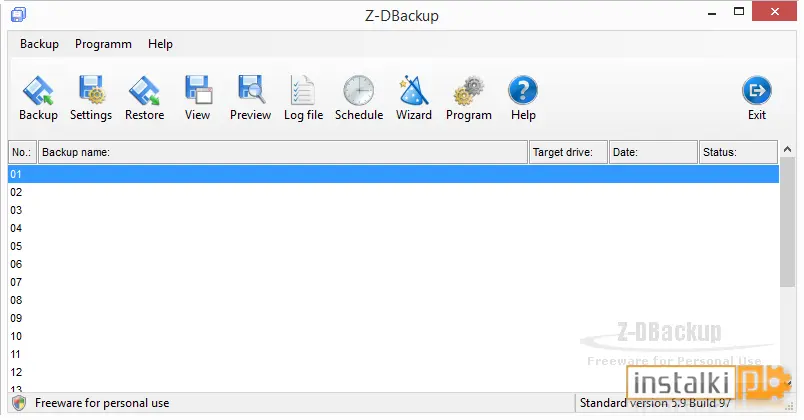Click the Restore toolbar icon

coord(145,90)
